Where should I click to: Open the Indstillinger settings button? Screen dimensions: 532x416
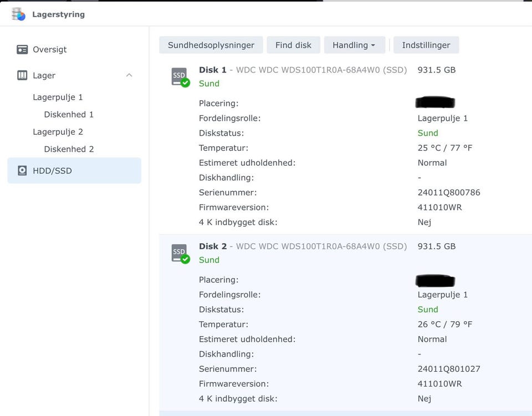pos(426,45)
